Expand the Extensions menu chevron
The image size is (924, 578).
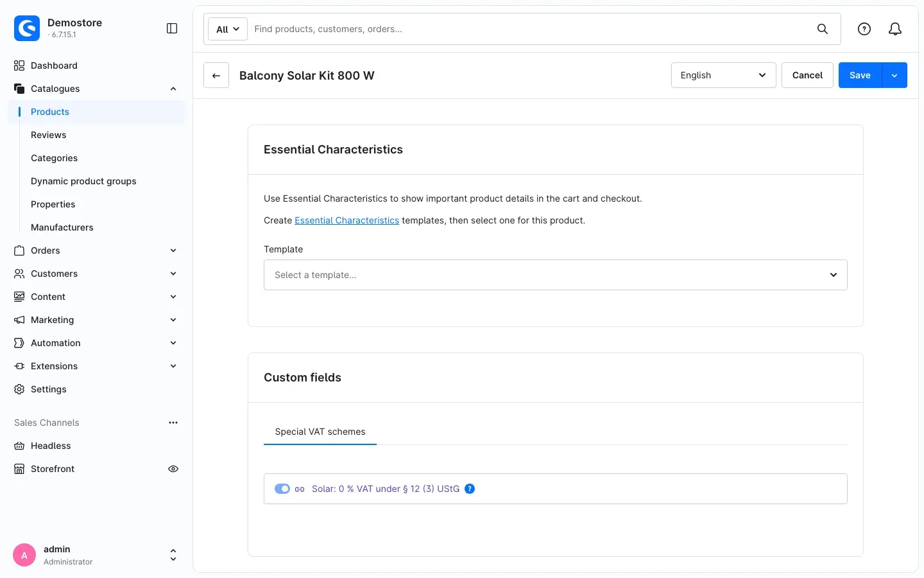173,366
